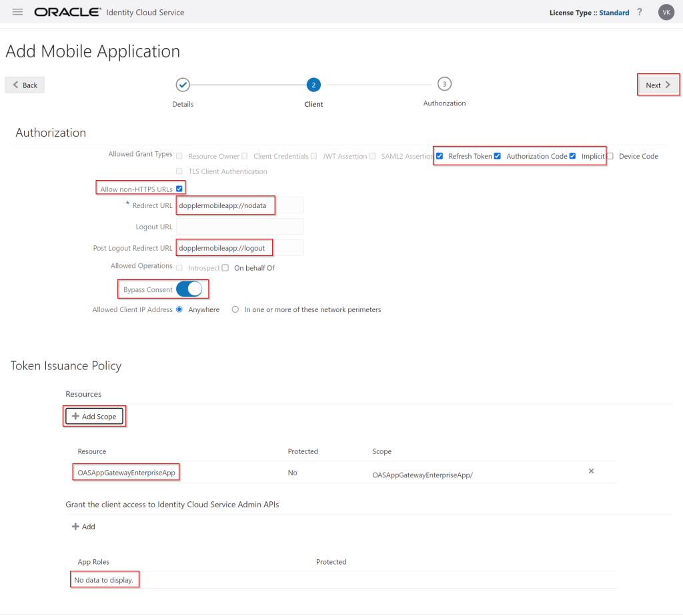Viewport: 683px width, 616px height.
Task: Open the VK user avatar menu
Action: pyautogui.click(x=665, y=12)
